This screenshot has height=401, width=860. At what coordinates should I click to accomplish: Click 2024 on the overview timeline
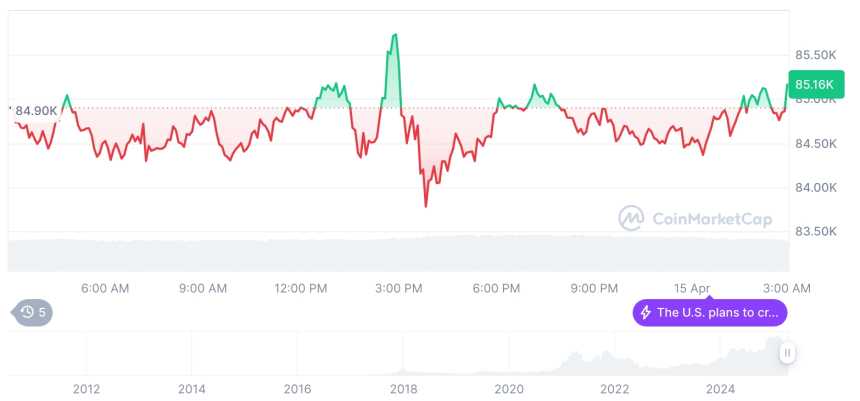pos(721,389)
